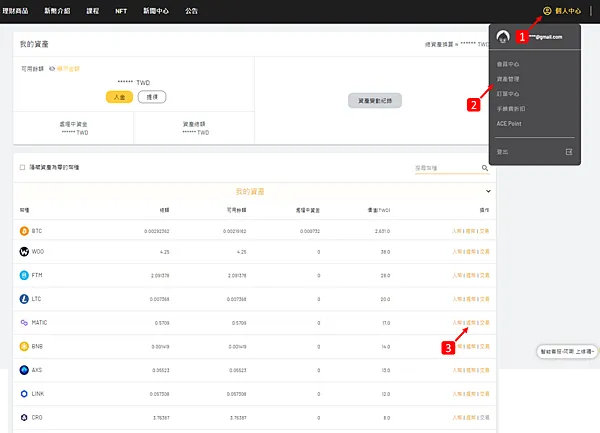600x433 pixels.
Task: Click the floating chat bubble at right edge
Action: pos(567,351)
